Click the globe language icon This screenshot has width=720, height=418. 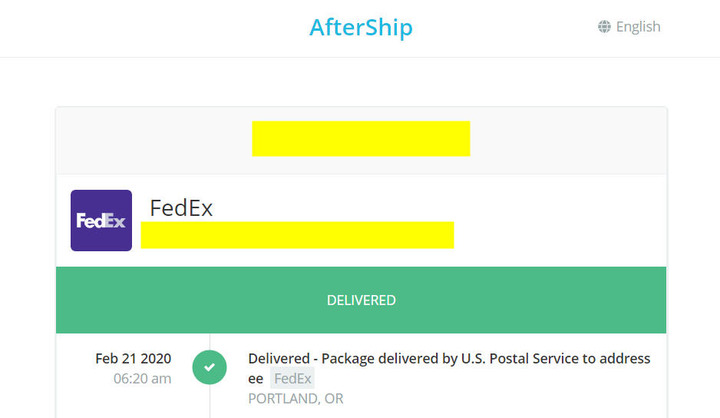[604, 27]
